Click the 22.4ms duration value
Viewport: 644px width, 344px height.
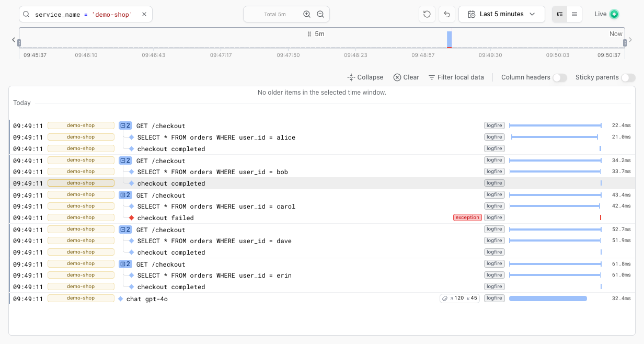tap(621, 125)
